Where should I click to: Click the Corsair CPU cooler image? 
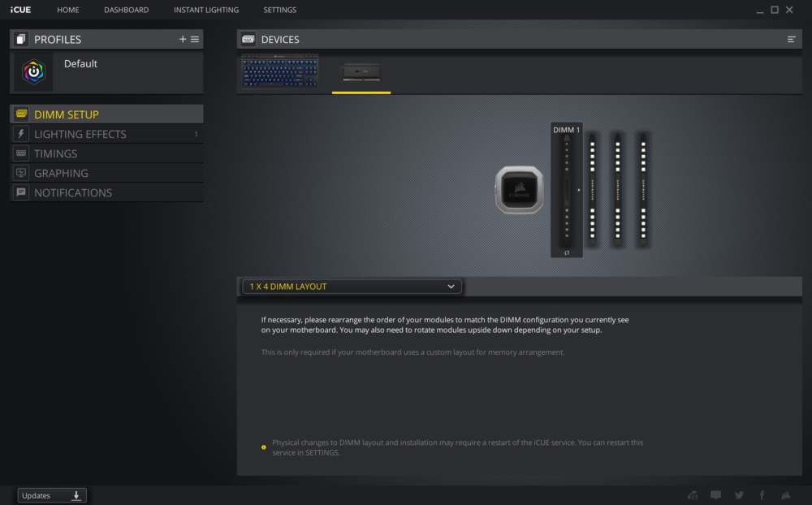tap(519, 190)
